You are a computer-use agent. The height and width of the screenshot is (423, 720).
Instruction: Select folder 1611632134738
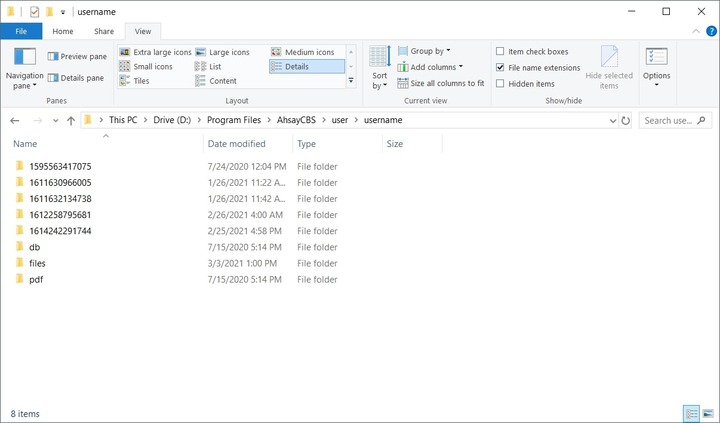coord(60,198)
